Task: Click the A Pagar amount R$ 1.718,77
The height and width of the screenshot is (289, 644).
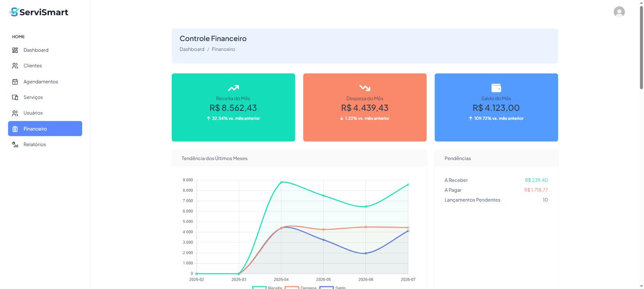Action: (x=536, y=190)
